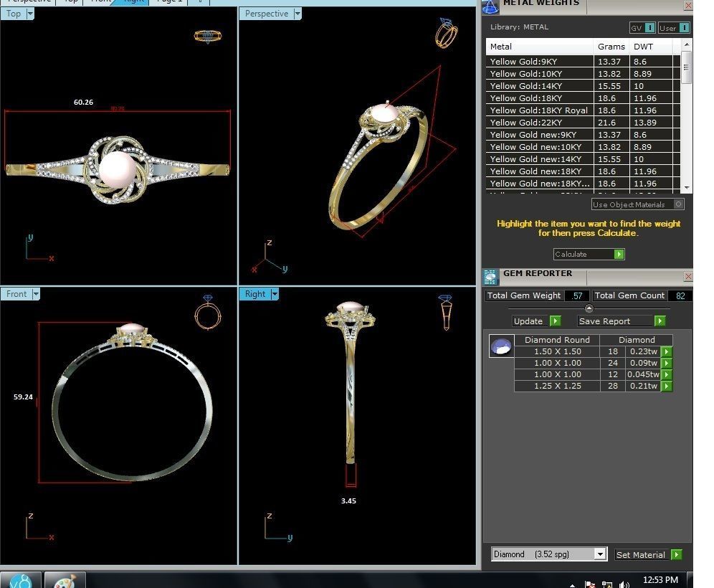Click the Action Center flag tray icon
Image resolution: width=714 pixels, height=588 pixels.
[590, 584]
